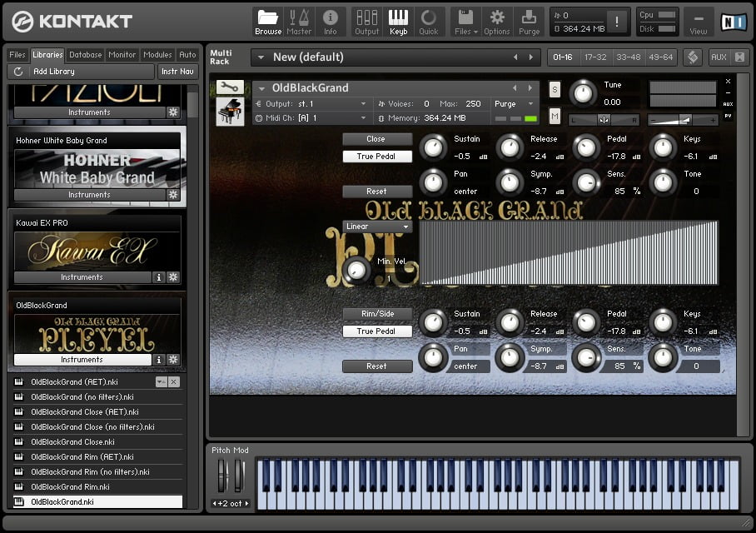
Task: Click the grand piano instrument icon
Action: click(230, 112)
